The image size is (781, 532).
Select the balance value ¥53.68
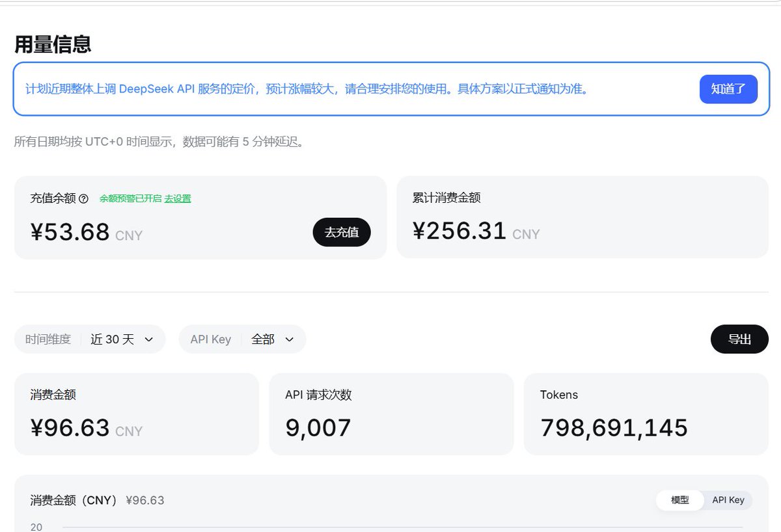[70, 232]
